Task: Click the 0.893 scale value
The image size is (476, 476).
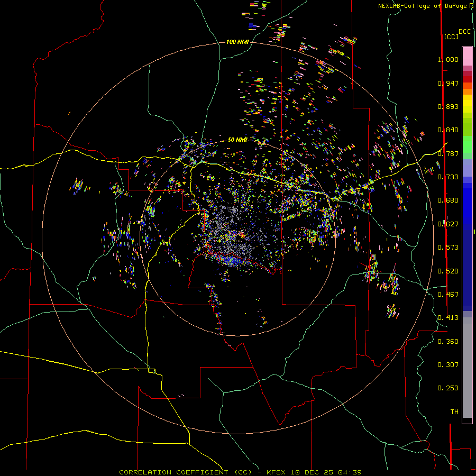Action: coord(448,106)
